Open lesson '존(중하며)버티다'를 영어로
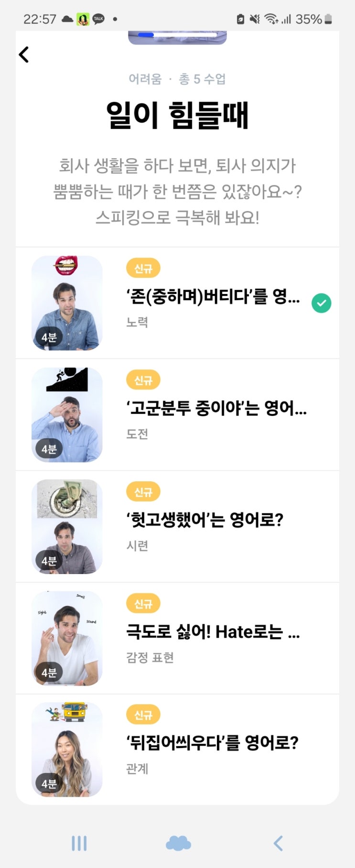355x868 pixels. (x=213, y=297)
